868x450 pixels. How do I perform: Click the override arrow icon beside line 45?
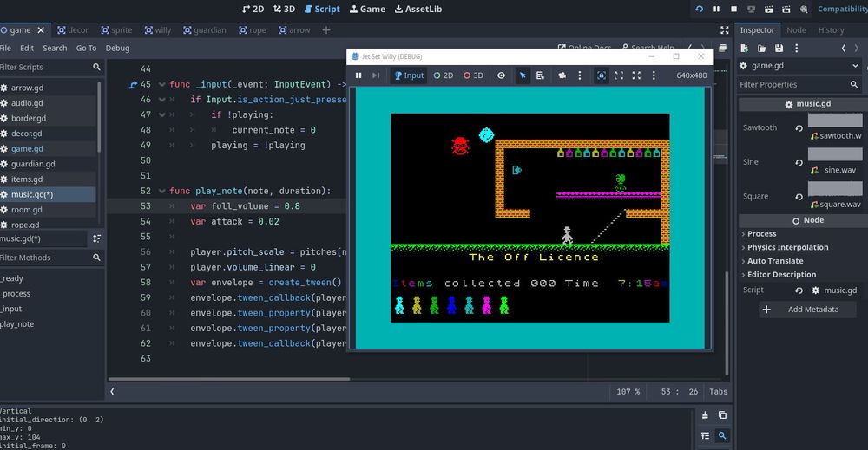coord(133,84)
